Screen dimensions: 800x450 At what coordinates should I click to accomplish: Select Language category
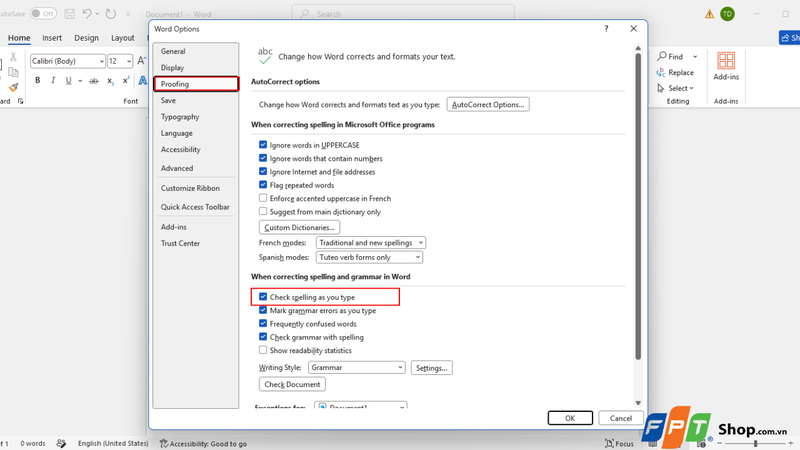click(196, 133)
